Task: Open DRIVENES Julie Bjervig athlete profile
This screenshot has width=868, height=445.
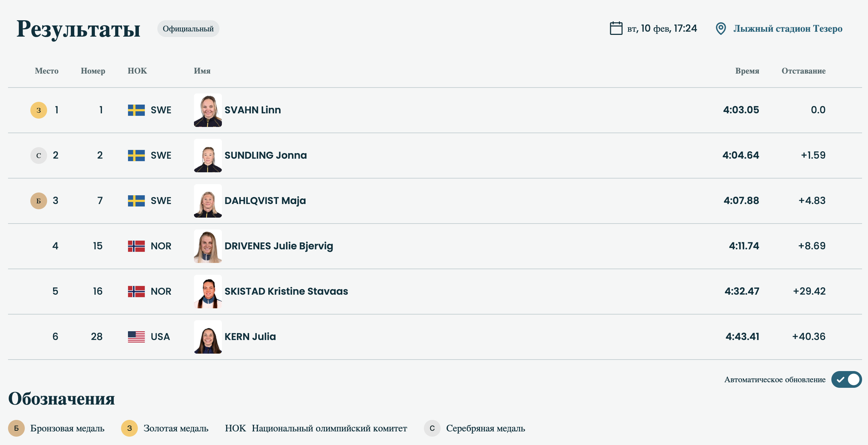Action: (279, 246)
